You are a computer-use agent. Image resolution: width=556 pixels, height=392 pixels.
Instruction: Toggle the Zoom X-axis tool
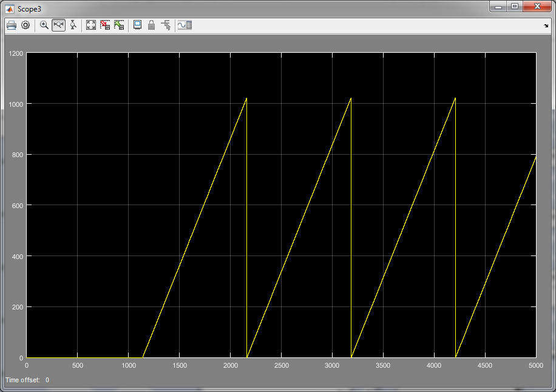point(58,25)
